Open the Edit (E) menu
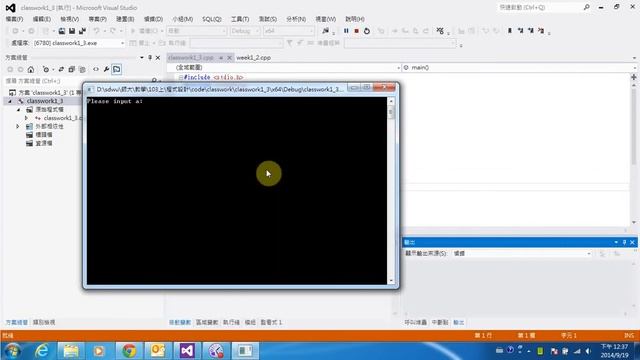This screenshot has width=640, height=360. click(x=42, y=19)
